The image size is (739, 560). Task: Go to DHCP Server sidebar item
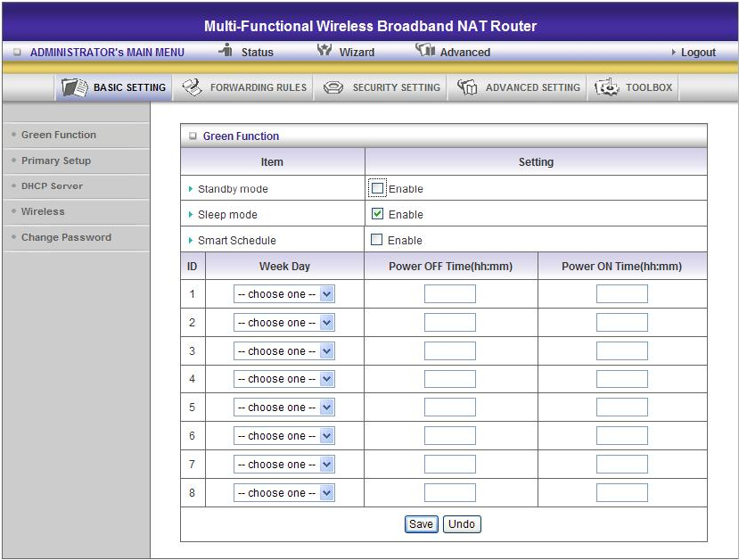(52, 186)
